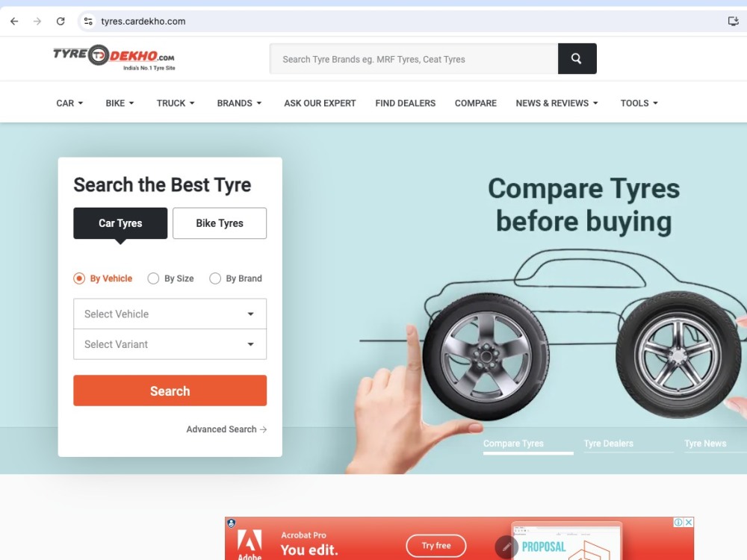Screen dimensions: 747x560
Task: Select the By Size radio button
Action: 153,279
